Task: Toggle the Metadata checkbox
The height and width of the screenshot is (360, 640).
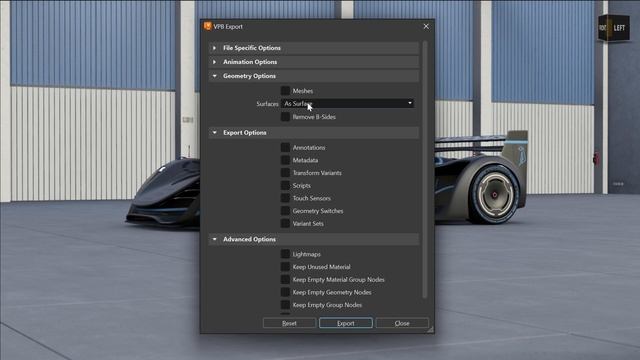Action: pyautogui.click(x=285, y=160)
